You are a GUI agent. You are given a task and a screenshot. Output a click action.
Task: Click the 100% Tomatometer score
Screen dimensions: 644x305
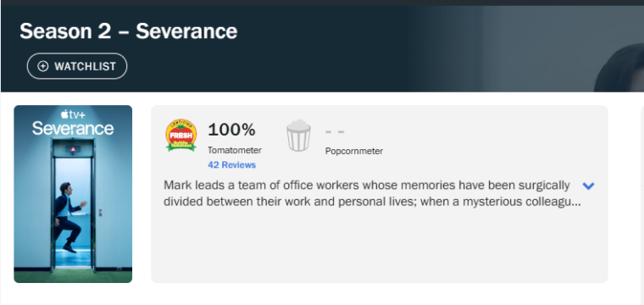(231, 130)
